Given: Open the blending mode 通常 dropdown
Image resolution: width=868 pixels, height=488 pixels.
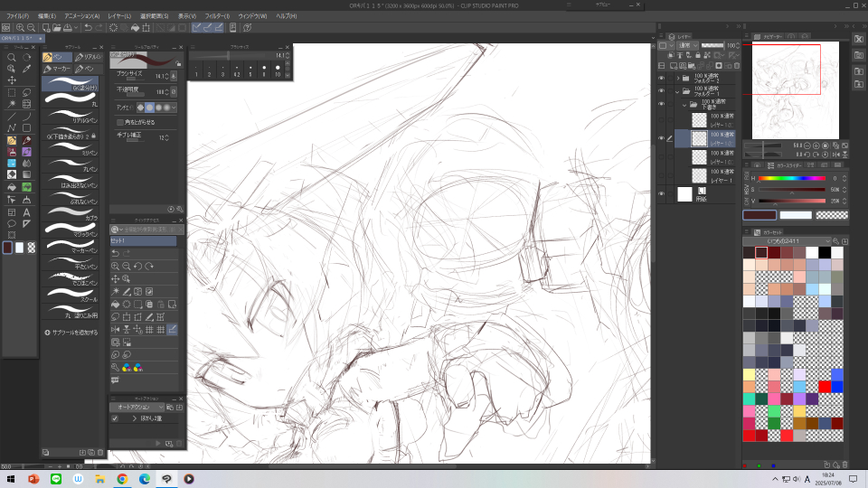Looking at the screenshot, I should click(x=687, y=45).
